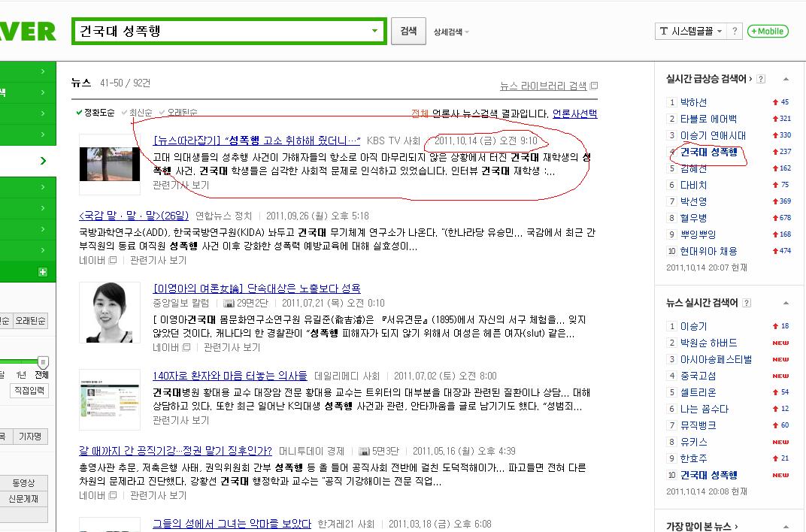Click trending keyword 박하선

(693, 102)
